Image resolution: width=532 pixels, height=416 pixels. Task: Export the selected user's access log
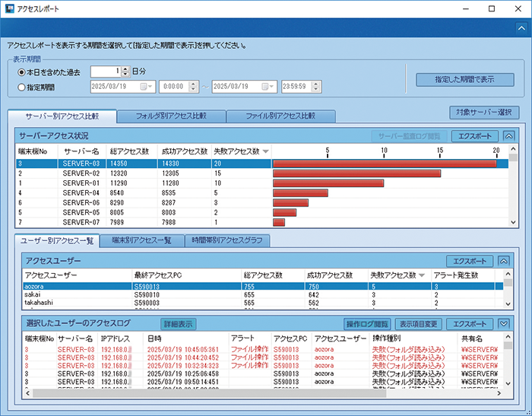coord(470,324)
